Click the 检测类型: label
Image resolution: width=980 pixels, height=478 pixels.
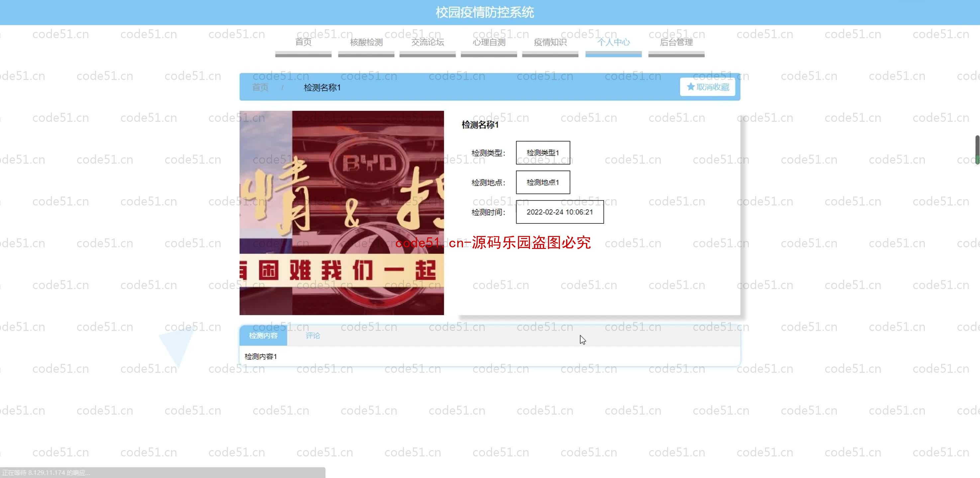click(x=488, y=153)
